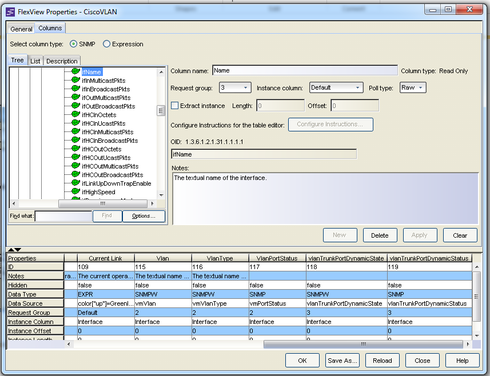Click the Delete button
490x376 pixels.
(x=380, y=235)
